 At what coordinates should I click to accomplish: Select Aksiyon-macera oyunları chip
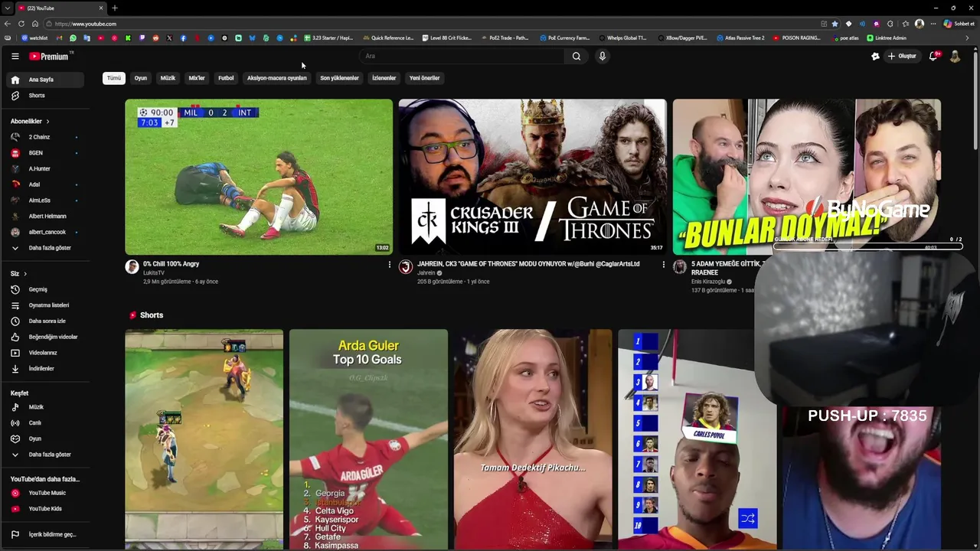(x=276, y=78)
